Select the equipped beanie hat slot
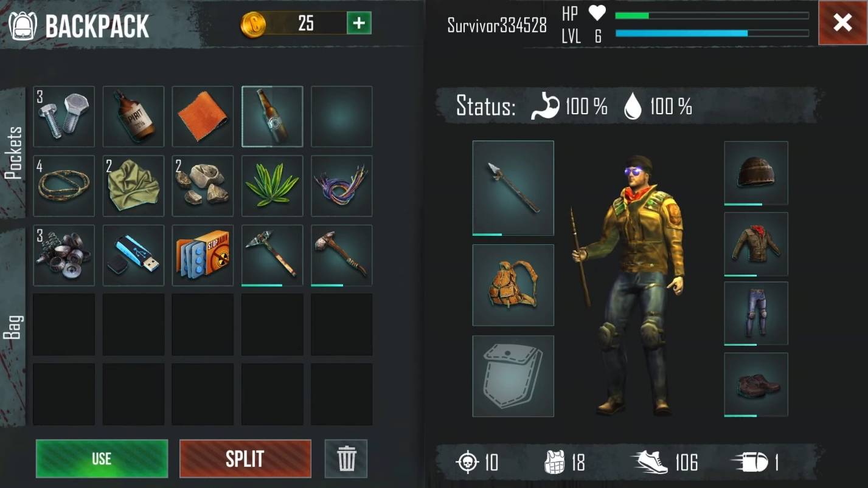 pos(756,173)
